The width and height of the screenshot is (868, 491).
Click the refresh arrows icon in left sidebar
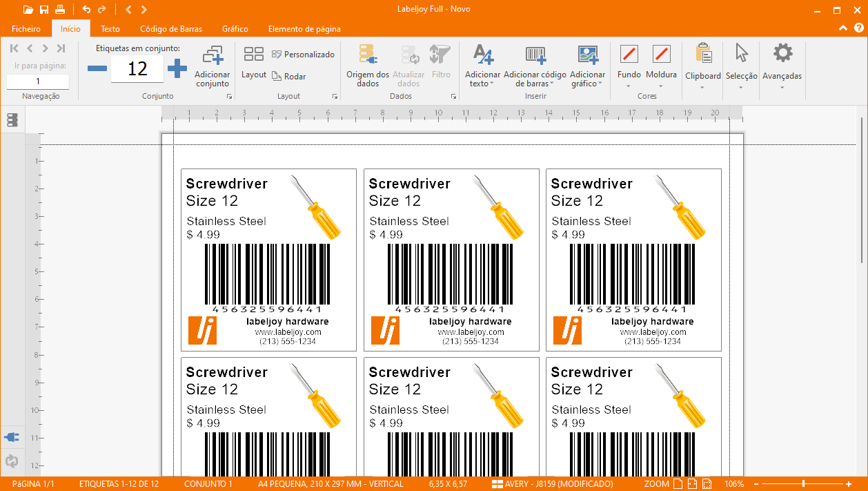point(12,461)
